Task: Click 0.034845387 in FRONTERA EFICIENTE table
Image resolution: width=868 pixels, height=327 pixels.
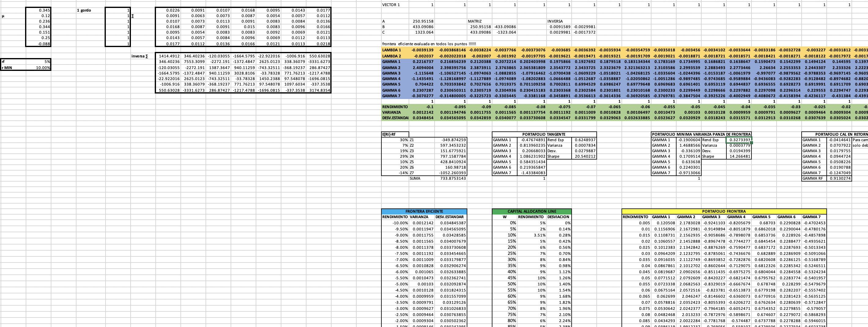Action: [x=451, y=223]
